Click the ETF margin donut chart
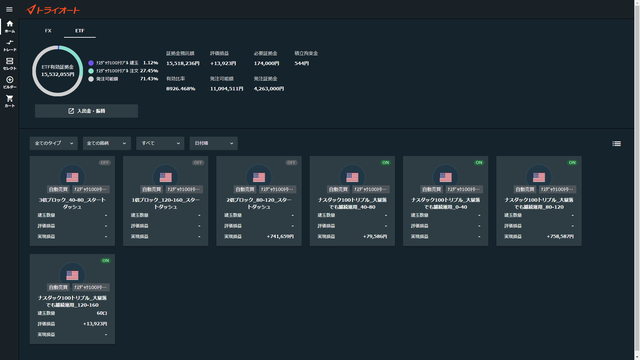This screenshot has width=640, height=360. 58,71
